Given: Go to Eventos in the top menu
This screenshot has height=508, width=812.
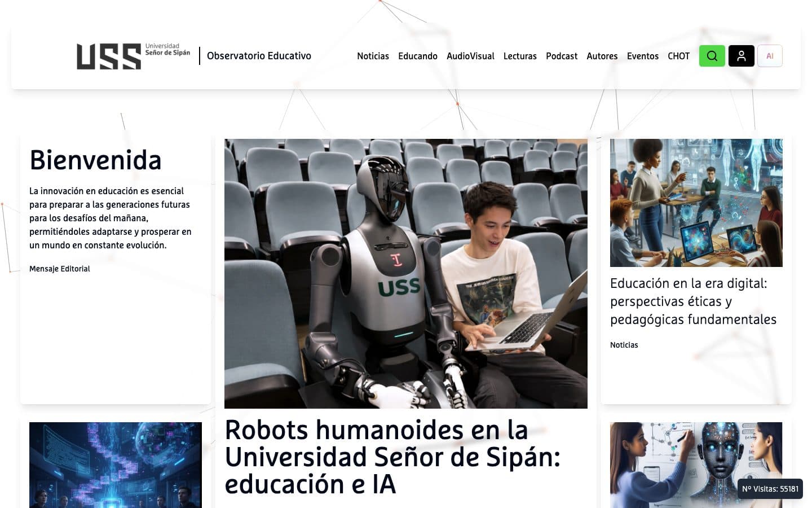Looking at the screenshot, I should pyautogui.click(x=643, y=56).
